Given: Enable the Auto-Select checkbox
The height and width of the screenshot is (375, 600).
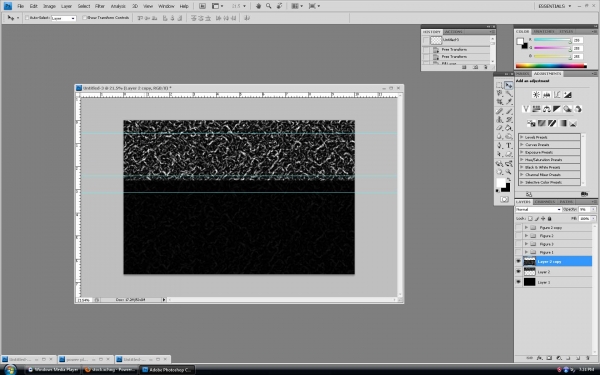Looking at the screenshot, I should tap(27, 18).
